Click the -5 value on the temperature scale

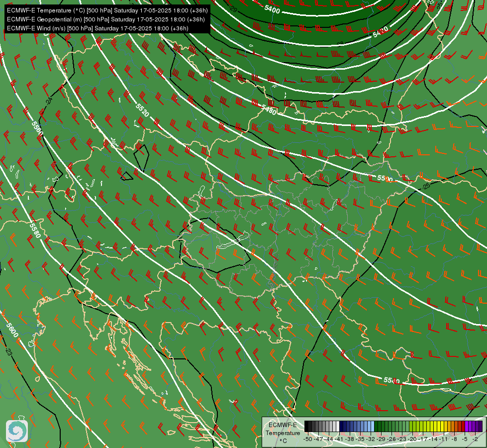click(x=464, y=439)
